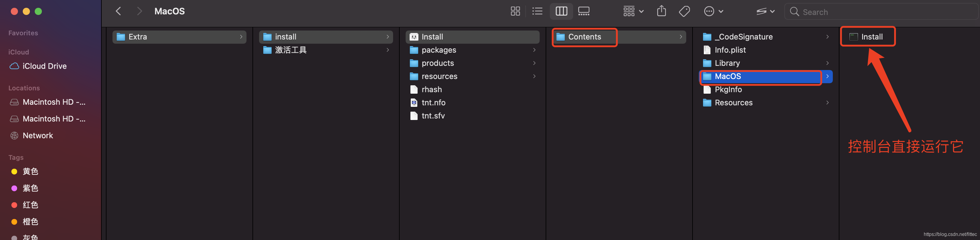
Task: Click the Install executable terminal icon
Action: coord(853,37)
